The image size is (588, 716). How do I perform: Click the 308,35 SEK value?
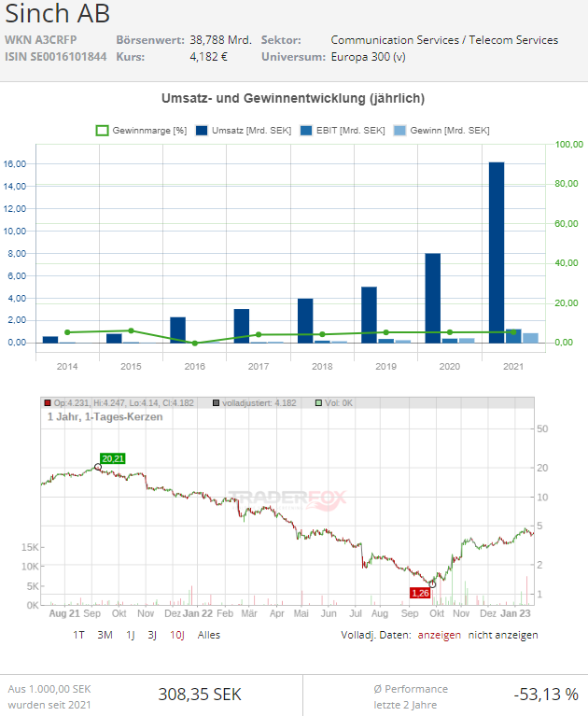[200, 695]
